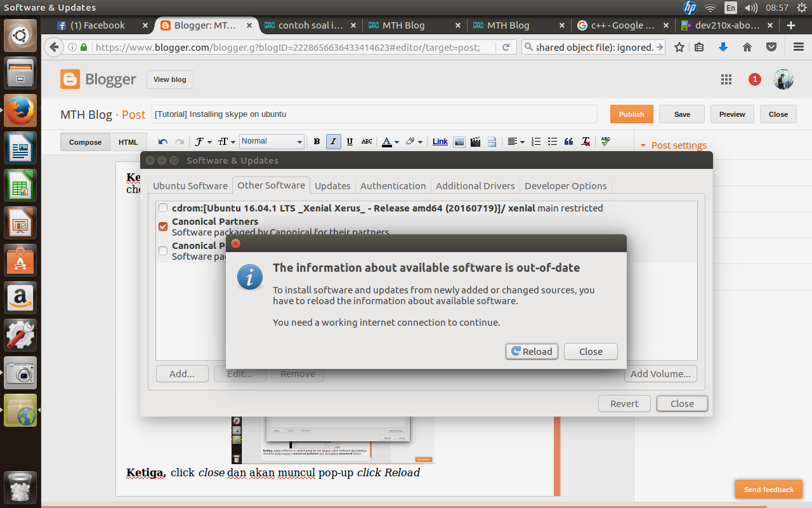
Task: Toggle underline formatting in Blogger editor
Action: click(350, 142)
